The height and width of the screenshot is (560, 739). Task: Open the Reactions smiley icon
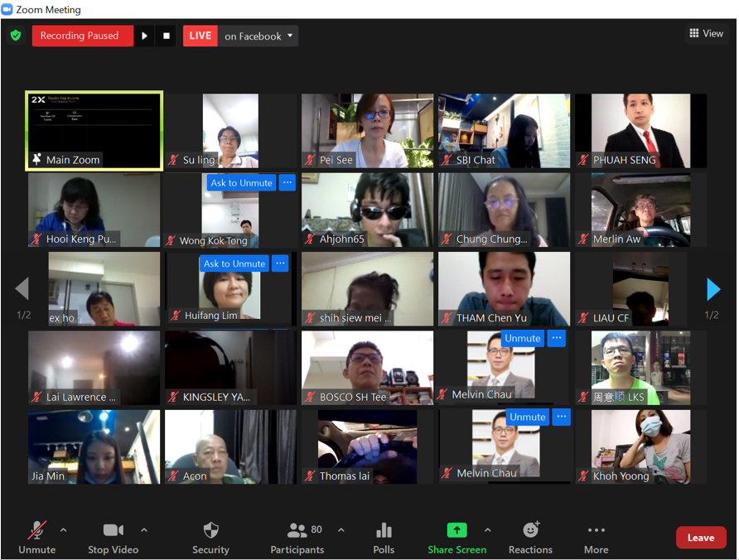click(x=531, y=530)
